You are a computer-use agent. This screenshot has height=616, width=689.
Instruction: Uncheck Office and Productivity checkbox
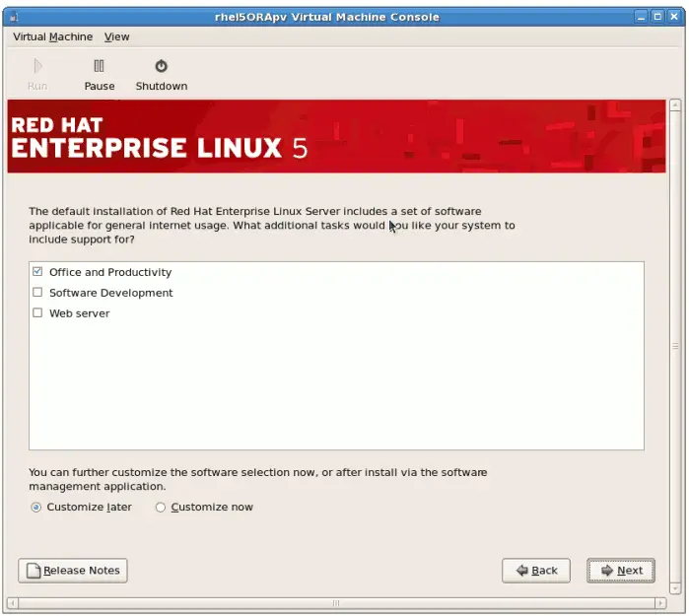pyautogui.click(x=37, y=272)
